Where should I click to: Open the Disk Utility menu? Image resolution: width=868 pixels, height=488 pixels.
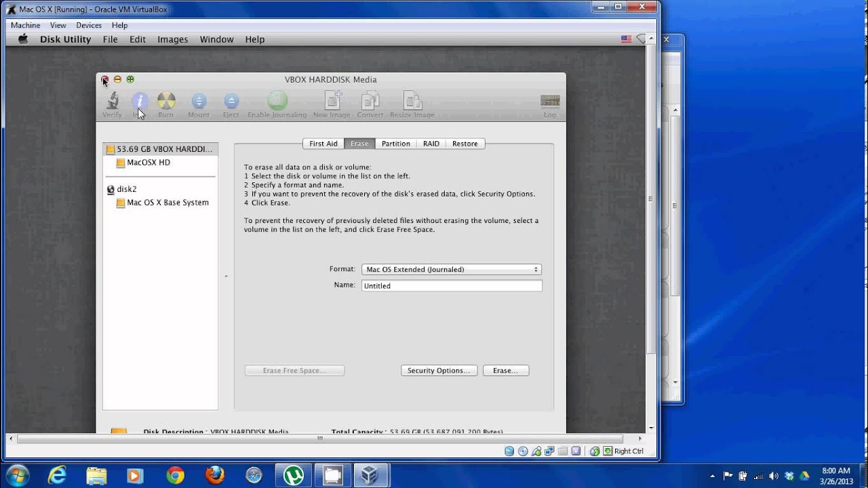(65, 39)
